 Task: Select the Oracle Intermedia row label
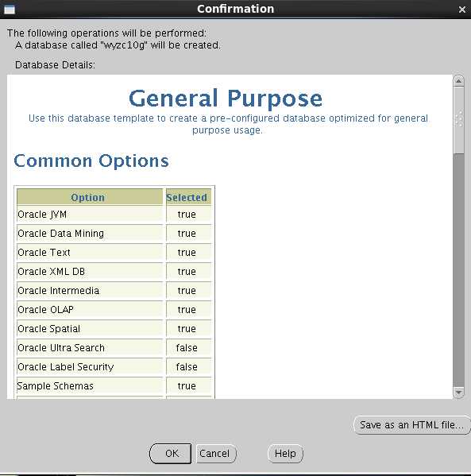tap(58, 291)
